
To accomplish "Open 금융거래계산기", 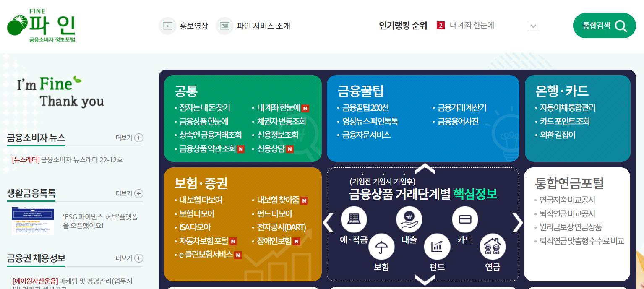I will [x=462, y=108].
